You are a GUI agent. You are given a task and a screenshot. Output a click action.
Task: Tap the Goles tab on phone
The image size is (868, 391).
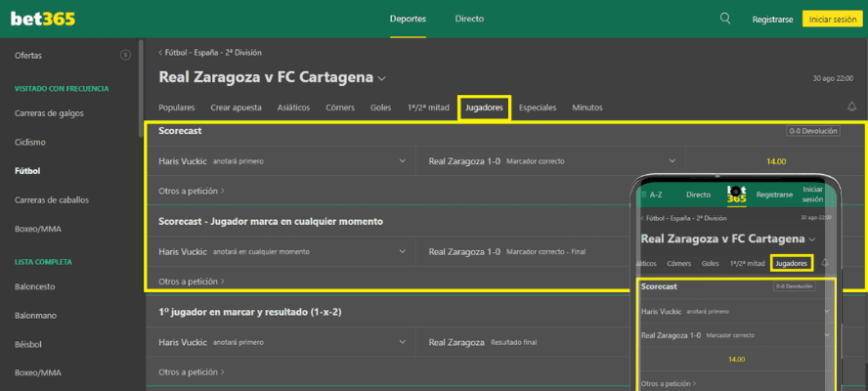click(711, 264)
